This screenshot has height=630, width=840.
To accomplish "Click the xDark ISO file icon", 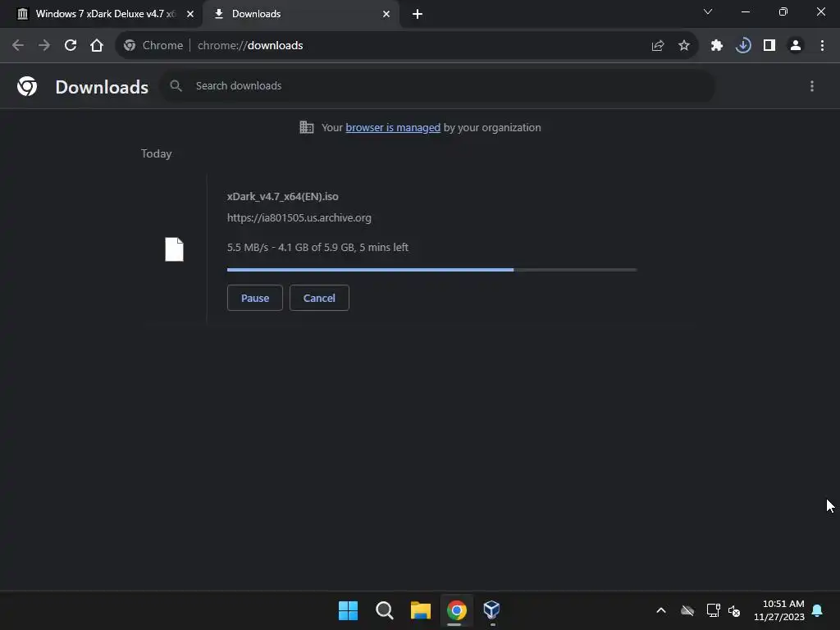I will pos(174,249).
